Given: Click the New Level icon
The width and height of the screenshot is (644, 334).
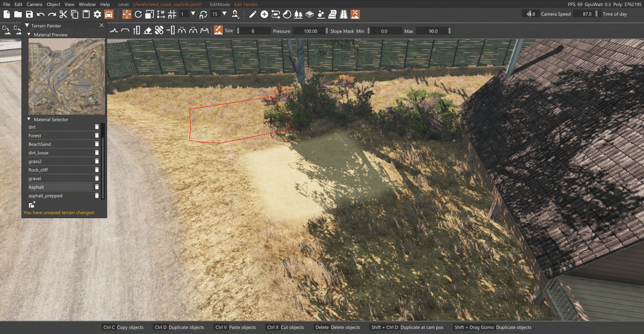Looking at the screenshot, I should tap(6, 14).
